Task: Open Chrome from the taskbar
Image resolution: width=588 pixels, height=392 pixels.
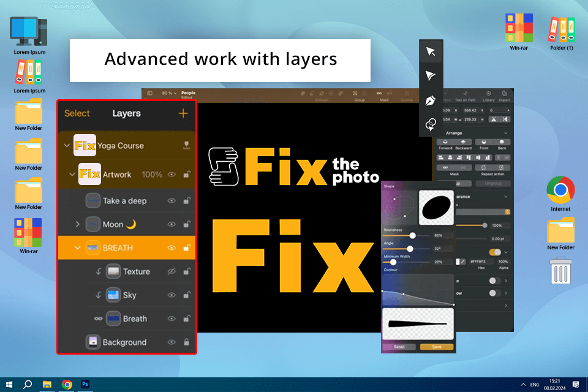Action: tap(67, 385)
